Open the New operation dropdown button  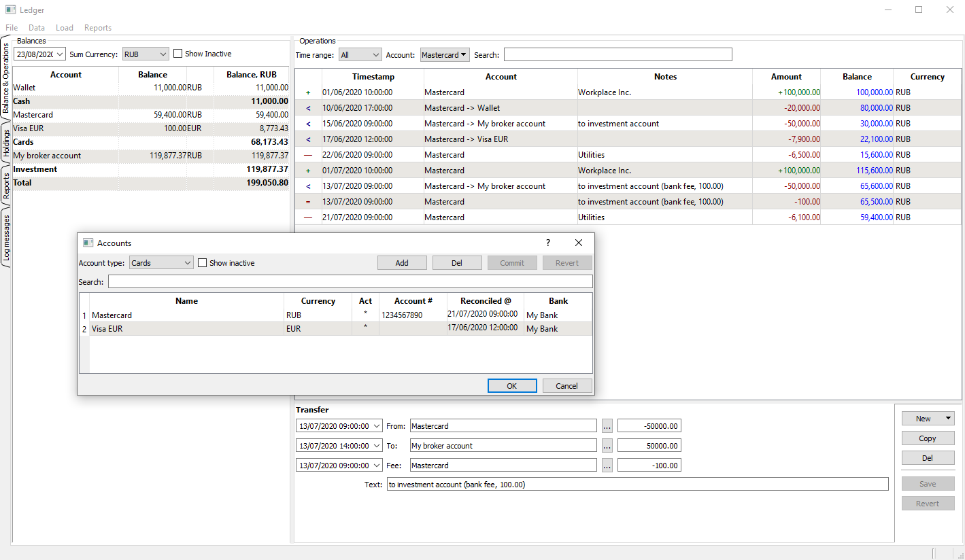pos(928,419)
